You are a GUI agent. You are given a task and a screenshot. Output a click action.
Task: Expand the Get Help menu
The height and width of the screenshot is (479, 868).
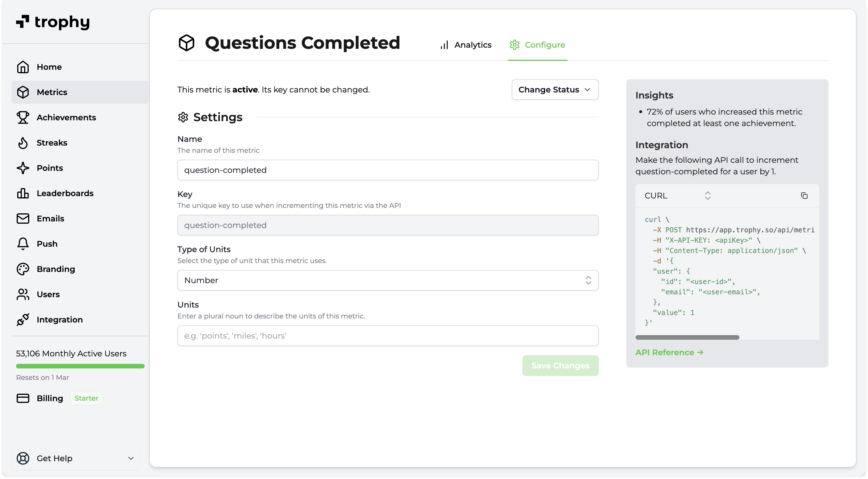75,458
